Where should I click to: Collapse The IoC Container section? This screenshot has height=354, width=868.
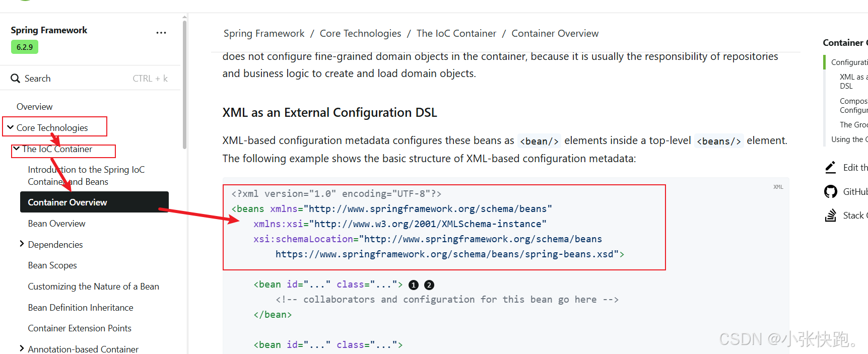pyautogui.click(x=17, y=149)
